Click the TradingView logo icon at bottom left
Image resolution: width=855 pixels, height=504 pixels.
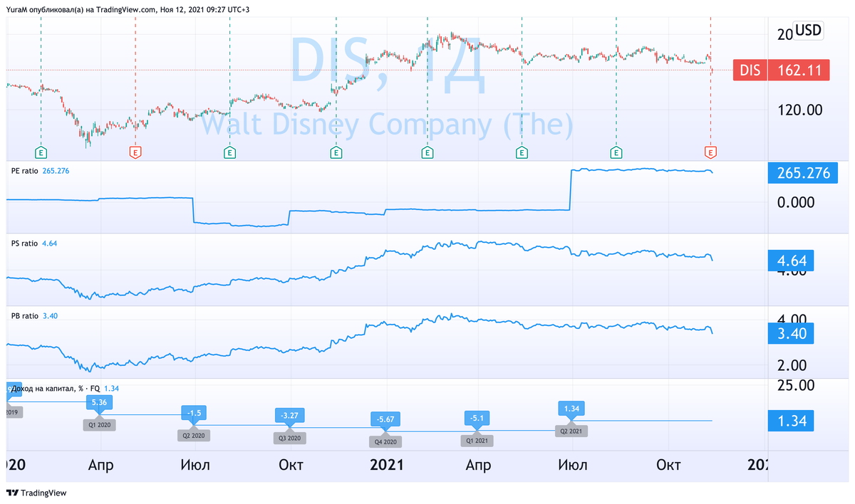12,493
